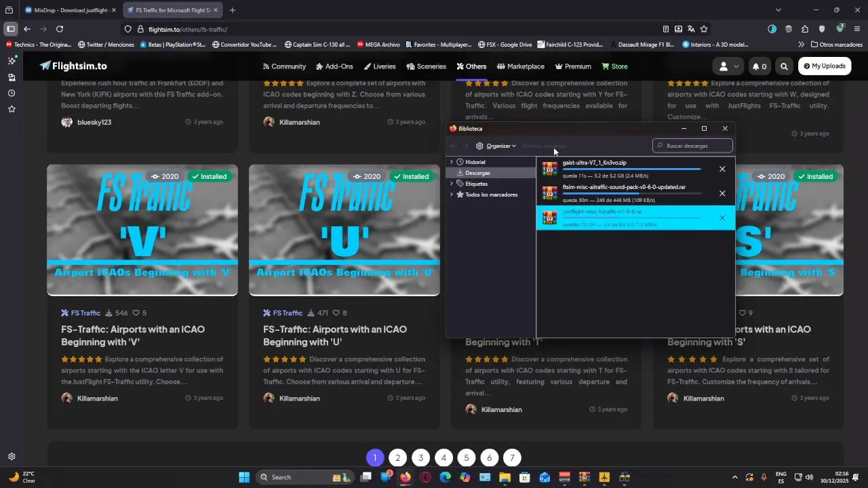868x488 pixels.
Task: Open the Otros marcadores bookmarks folder
Action: 837,45
